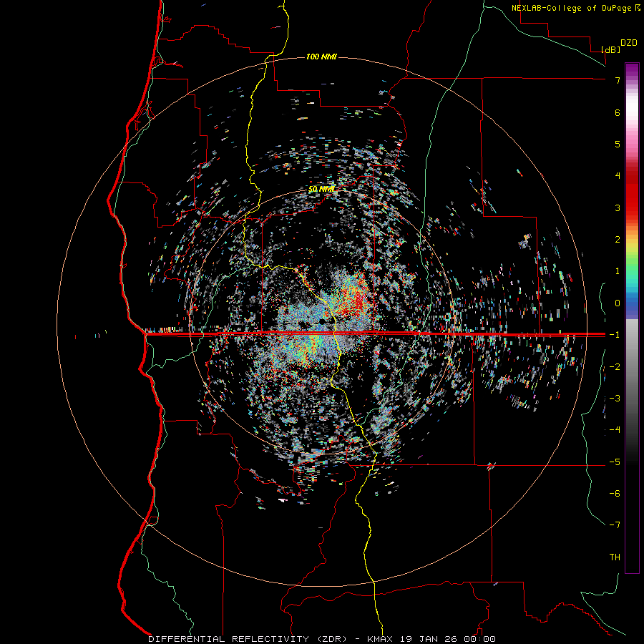
Task: Click the 2 tick label on scale
Action: (618, 240)
